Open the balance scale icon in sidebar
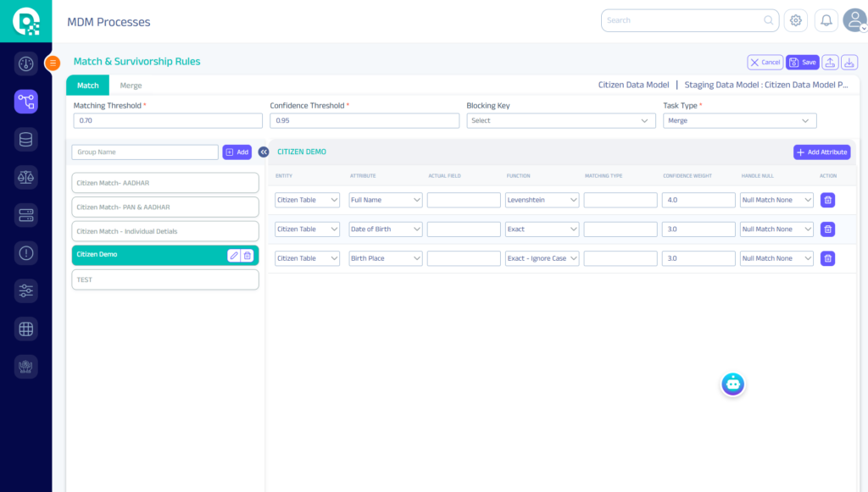 click(26, 177)
